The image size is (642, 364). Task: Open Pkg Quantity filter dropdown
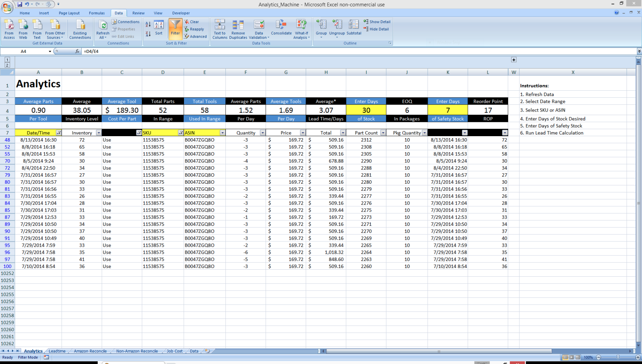pyautogui.click(x=425, y=133)
